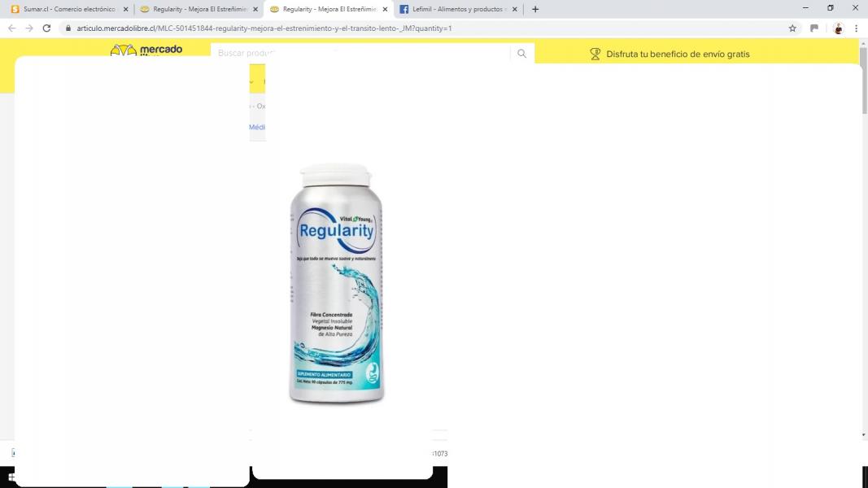Click the MercadoLibre search magnifier
This screenshot has width=868, height=488.
tap(521, 54)
